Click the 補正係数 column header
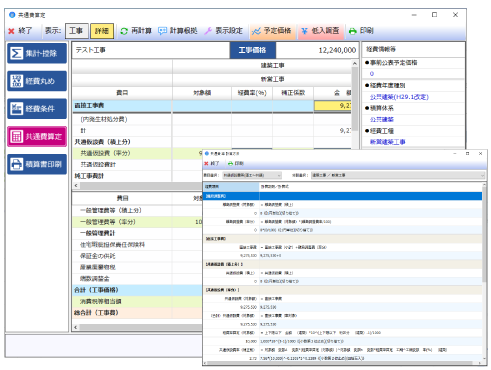The width and height of the screenshot is (491, 370). tap(293, 93)
